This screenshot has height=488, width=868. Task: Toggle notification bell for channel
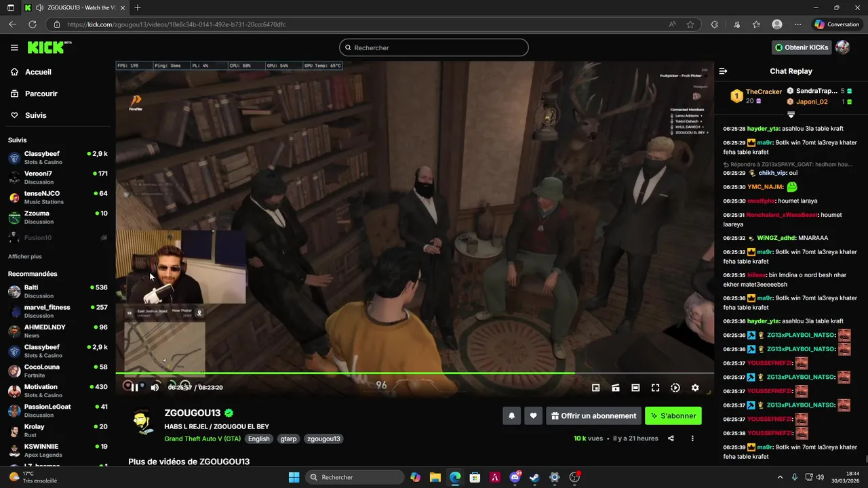[512, 416]
